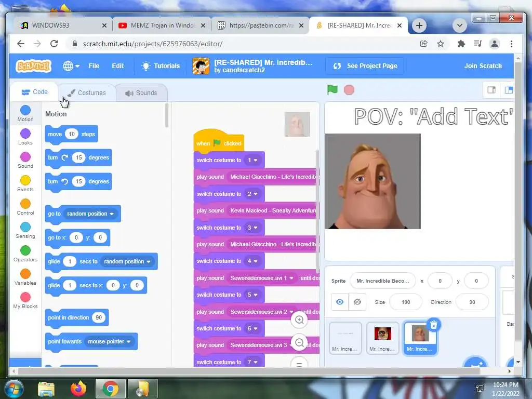
Task: Click the address bar URL
Action: (x=153, y=44)
